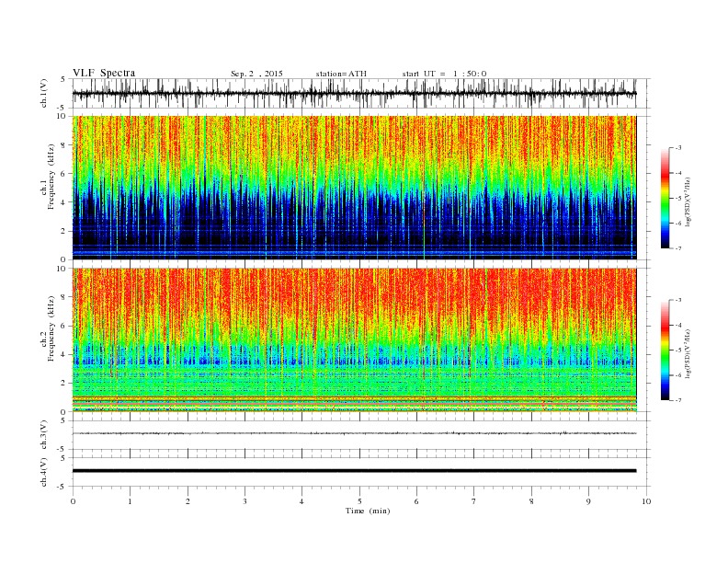This screenshot has height=563, width=728.
Task: Click the time axis tick label '1'
Action: (x=130, y=501)
